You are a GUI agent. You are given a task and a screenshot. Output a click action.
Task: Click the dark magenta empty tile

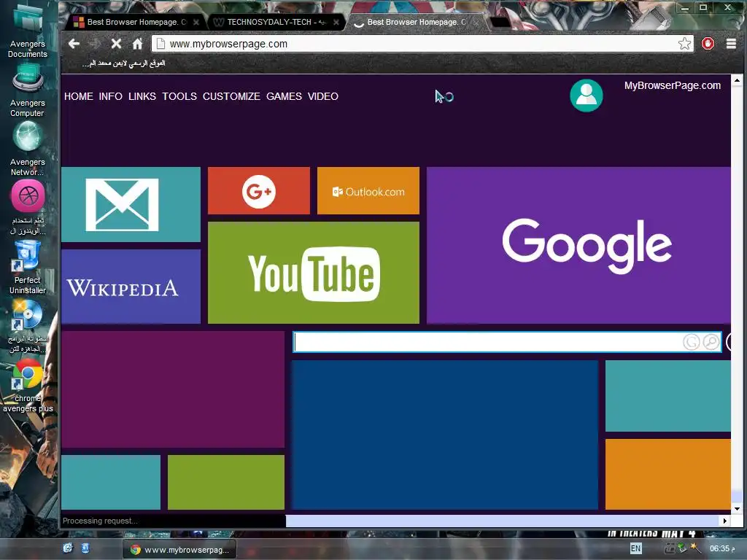coord(173,389)
